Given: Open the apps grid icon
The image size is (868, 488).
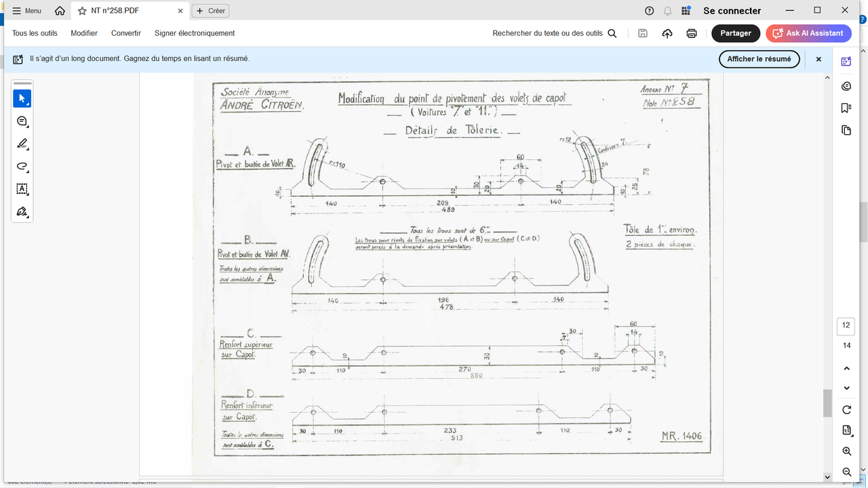Looking at the screenshot, I should [686, 11].
